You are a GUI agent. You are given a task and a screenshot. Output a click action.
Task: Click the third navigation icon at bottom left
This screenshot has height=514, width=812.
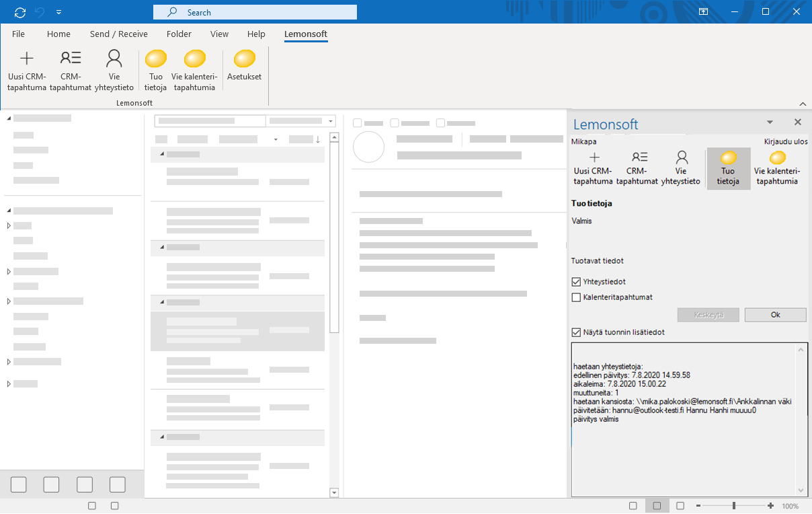coord(85,484)
